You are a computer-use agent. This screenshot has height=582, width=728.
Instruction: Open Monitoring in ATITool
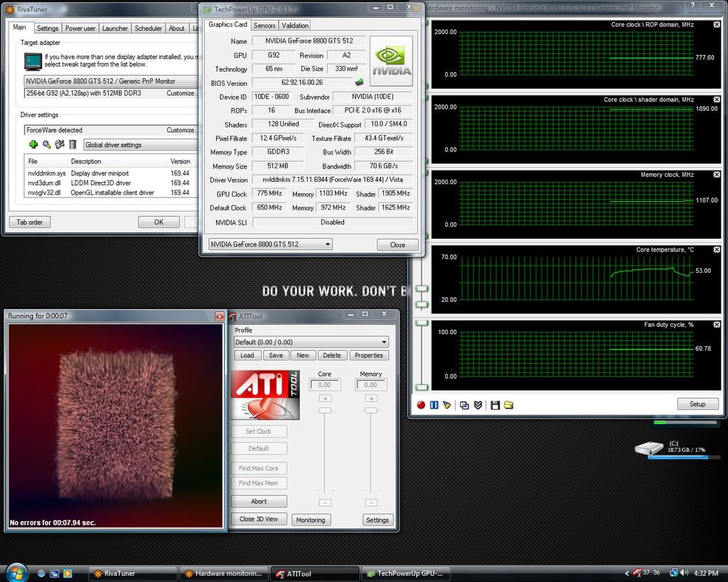coord(311,519)
